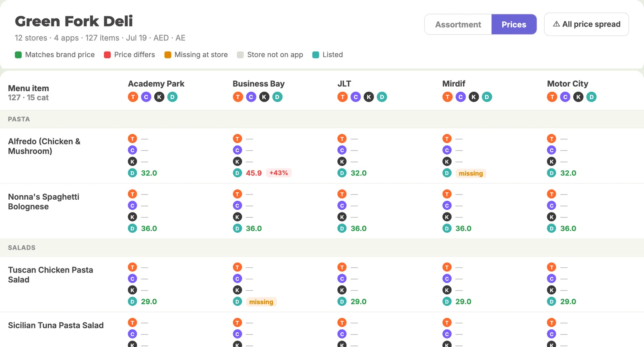Open the All price spread filter

point(586,24)
